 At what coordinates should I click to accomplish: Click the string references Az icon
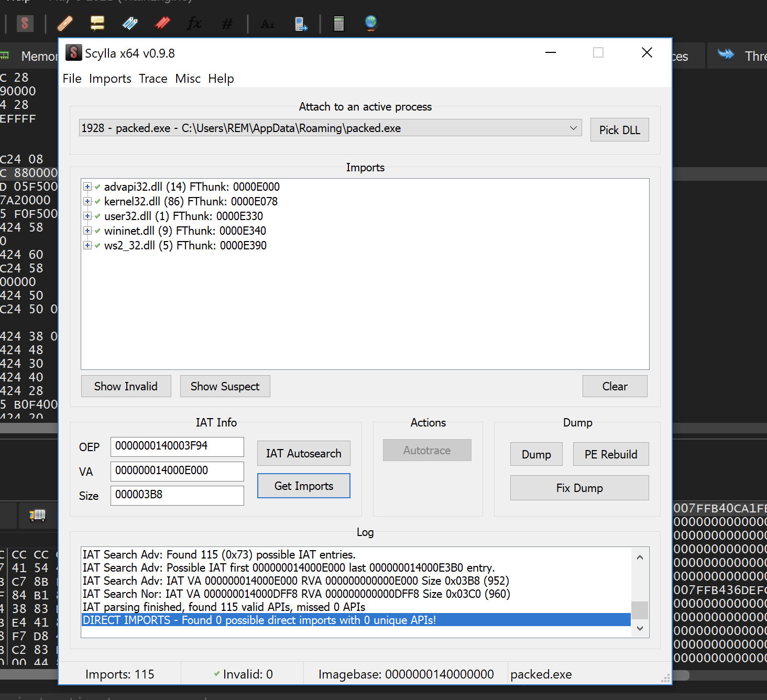coord(267,24)
